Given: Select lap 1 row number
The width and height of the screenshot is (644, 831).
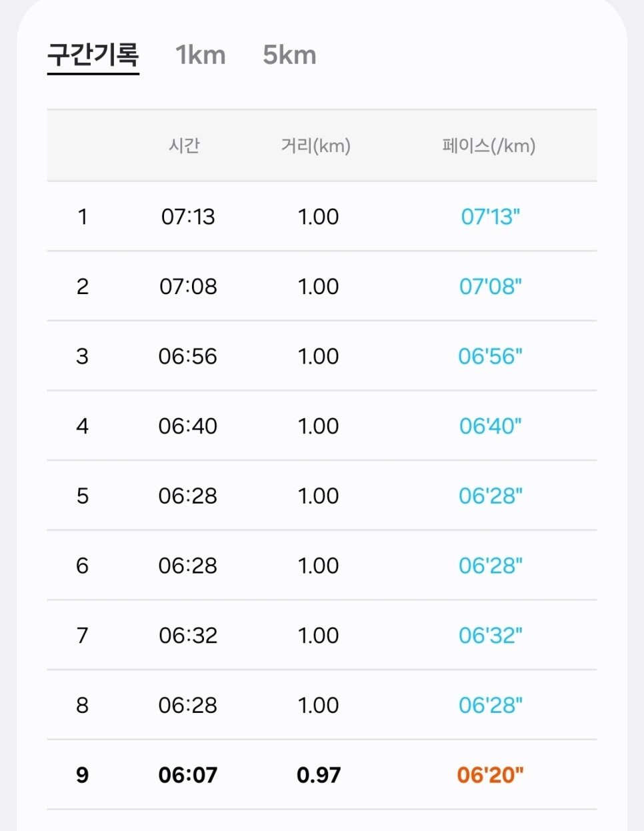Looking at the screenshot, I should [x=83, y=217].
